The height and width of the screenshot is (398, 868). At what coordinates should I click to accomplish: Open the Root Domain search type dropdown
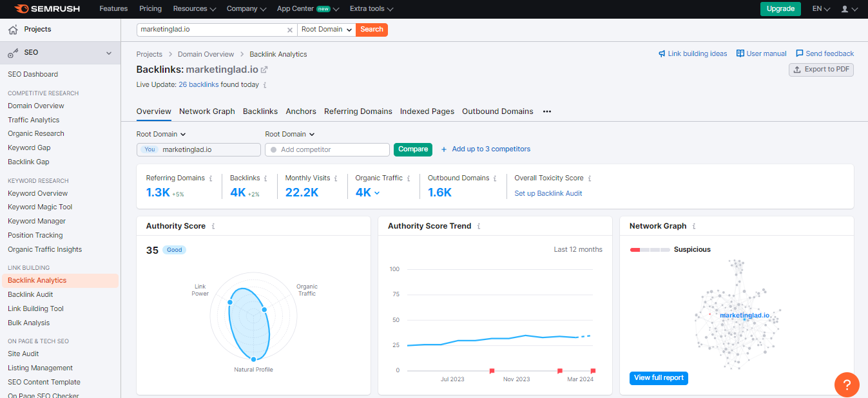click(327, 30)
